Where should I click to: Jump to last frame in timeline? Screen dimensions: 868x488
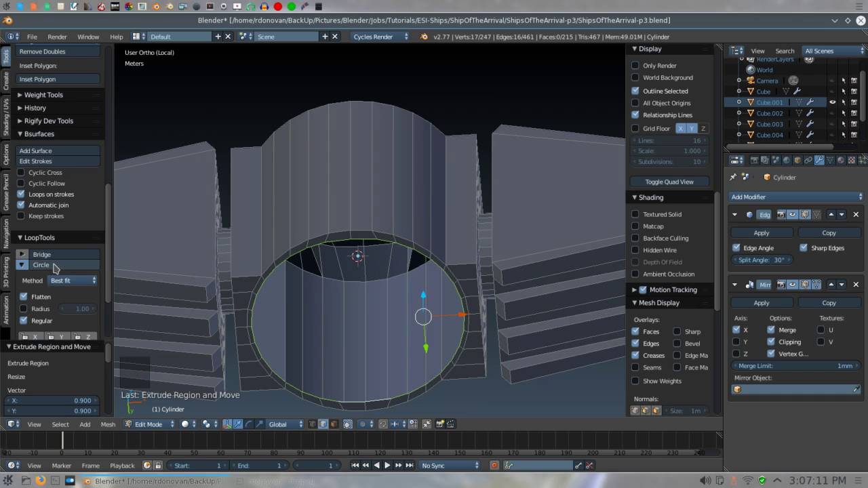tap(409, 465)
